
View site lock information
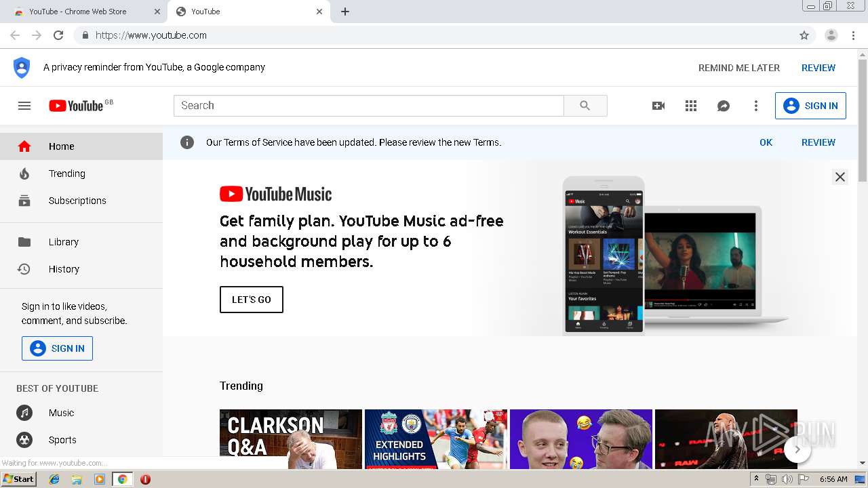click(85, 35)
